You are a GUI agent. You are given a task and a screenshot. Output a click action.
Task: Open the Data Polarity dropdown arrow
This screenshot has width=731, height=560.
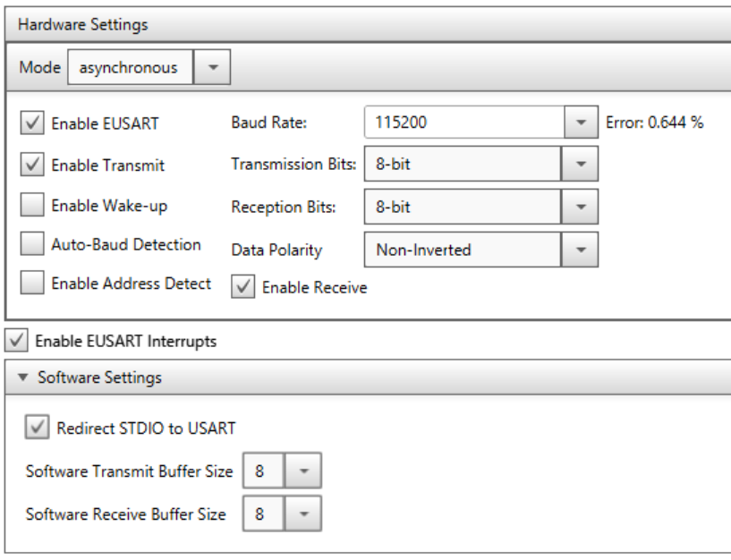[x=580, y=250]
